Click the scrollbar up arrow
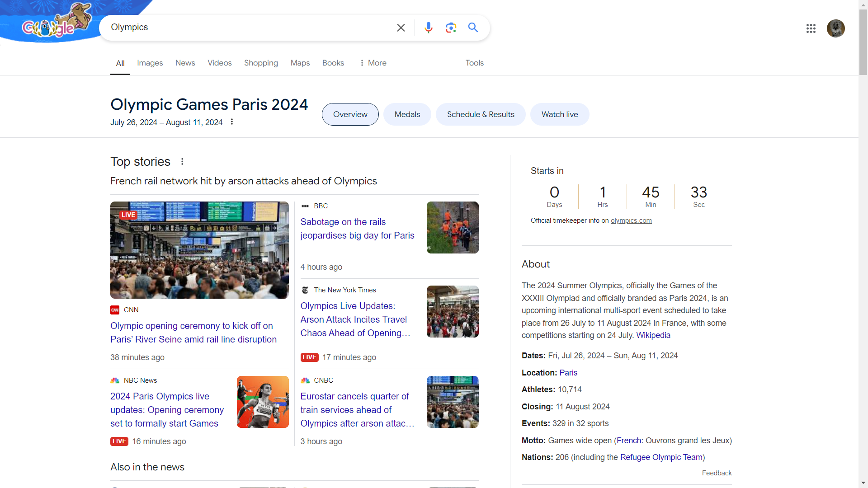This screenshot has height=488, width=868. point(863,4)
